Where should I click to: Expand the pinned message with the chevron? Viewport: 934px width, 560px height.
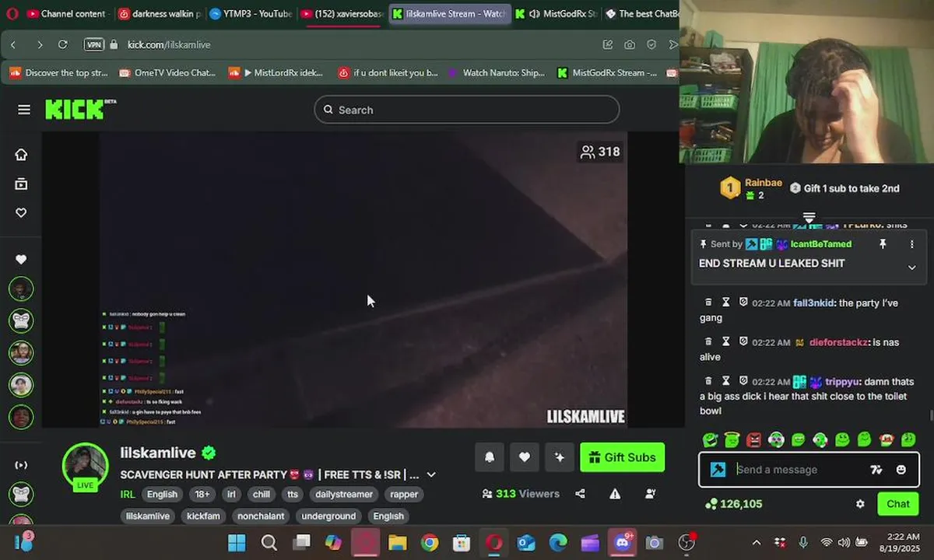pos(911,268)
